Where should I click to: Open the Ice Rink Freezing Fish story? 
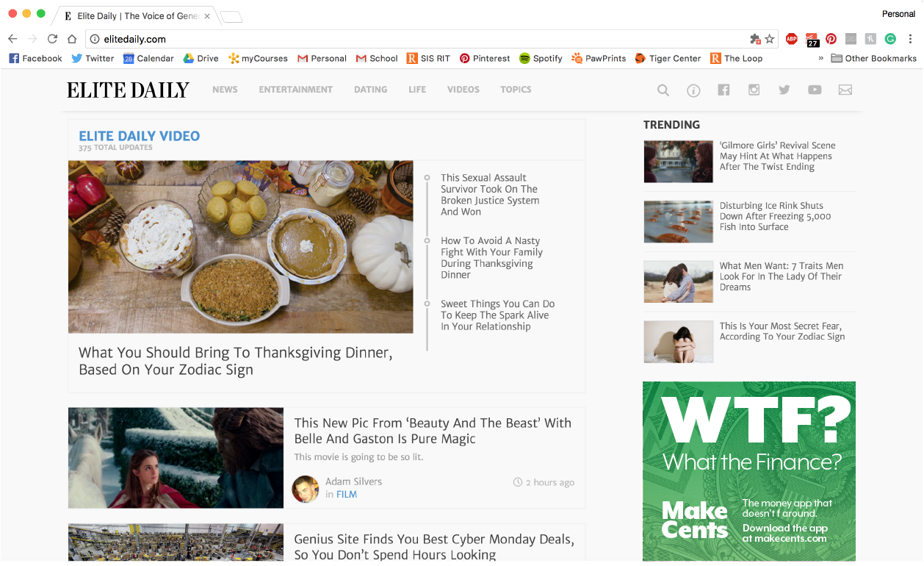775,216
